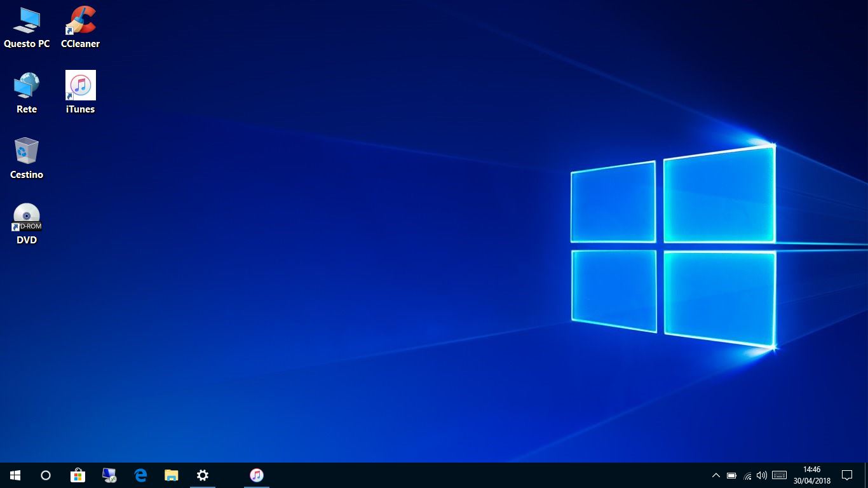Open the Action Center notifications icon

[x=847, y=475]
